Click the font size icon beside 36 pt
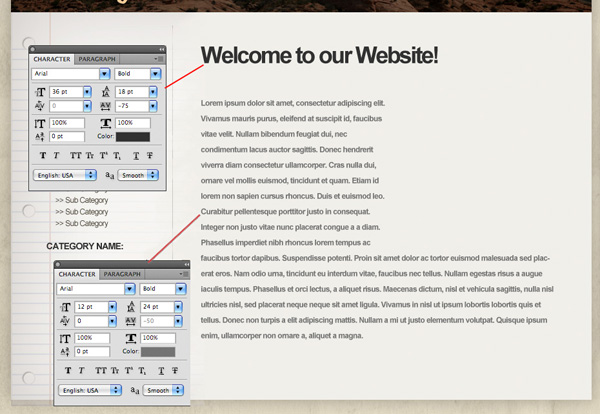The height and width of the screenshot is (414, 600). pos(40,92)
